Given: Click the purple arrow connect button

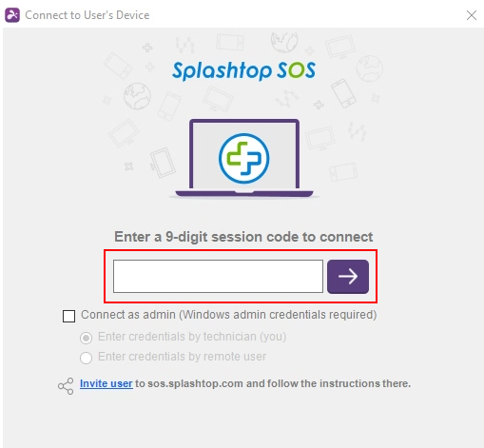Looking at the screenshot, I should pos(348,277).
